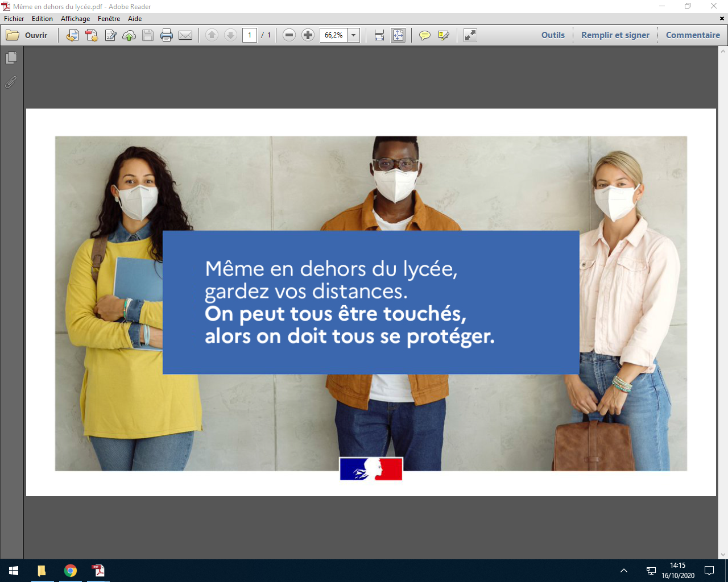
Task: Open the attachments paperclip panel
Action: pos(11,82)
